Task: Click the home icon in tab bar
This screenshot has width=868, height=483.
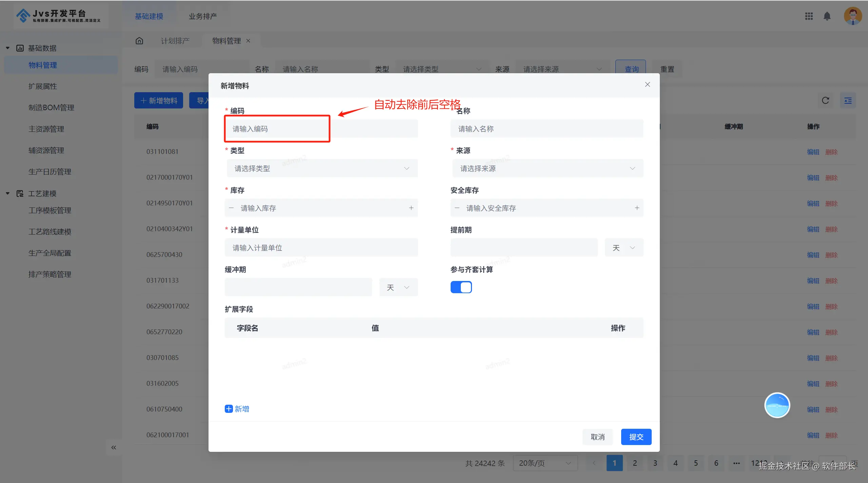Action: [x=139, y=41]
